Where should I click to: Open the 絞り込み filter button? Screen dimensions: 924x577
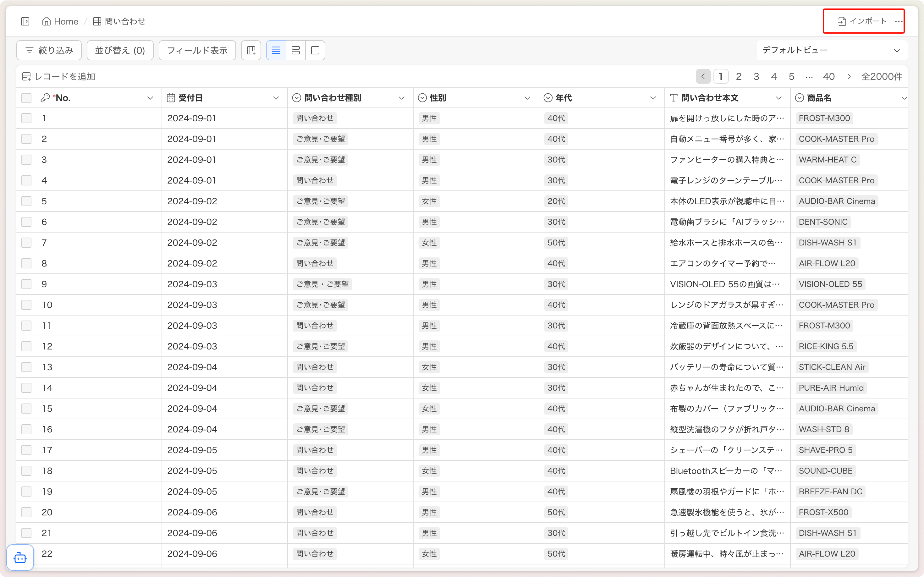click(x=49, y=50)
